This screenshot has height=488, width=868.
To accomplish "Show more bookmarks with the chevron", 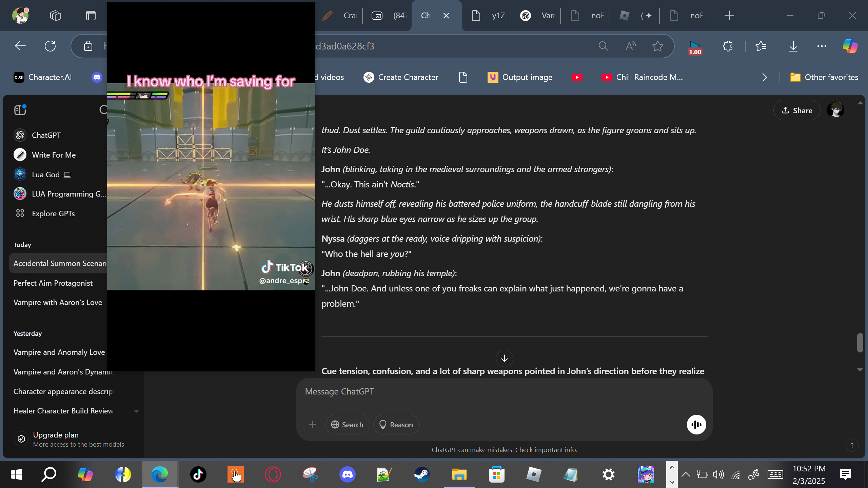I will pyautogui.click(x=764, y=77).
